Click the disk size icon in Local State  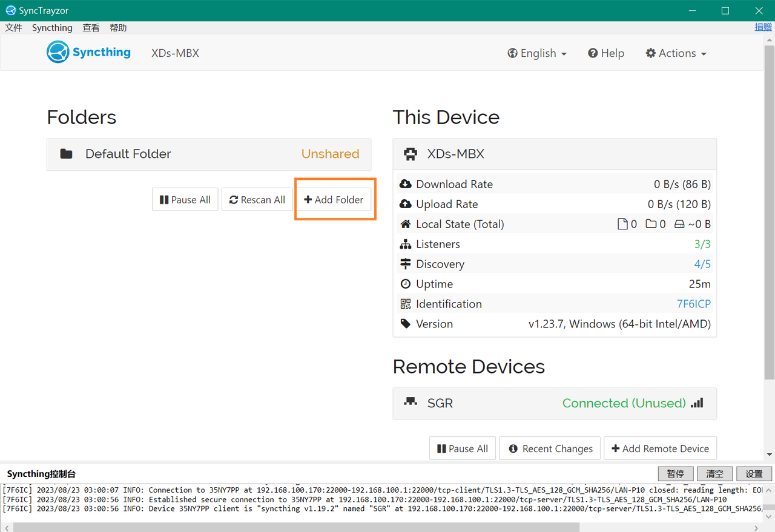click(679, 224)
